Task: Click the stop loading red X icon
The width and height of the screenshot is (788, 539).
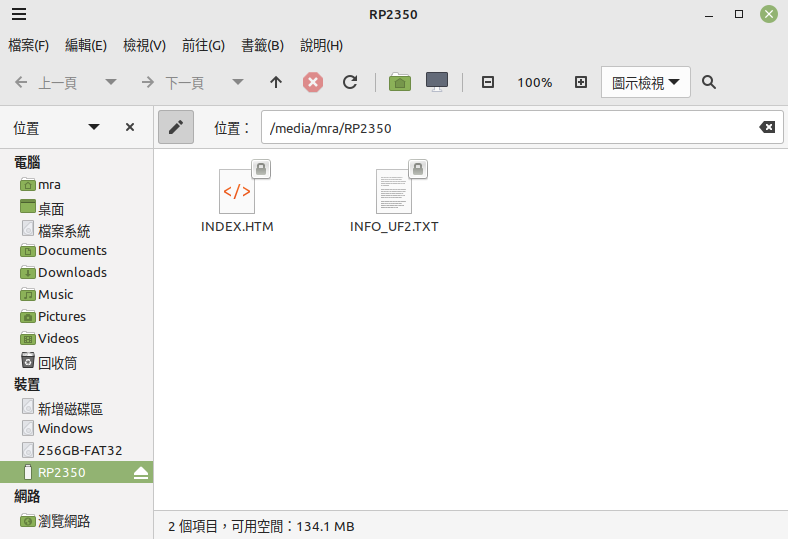Action: (313, 82)
